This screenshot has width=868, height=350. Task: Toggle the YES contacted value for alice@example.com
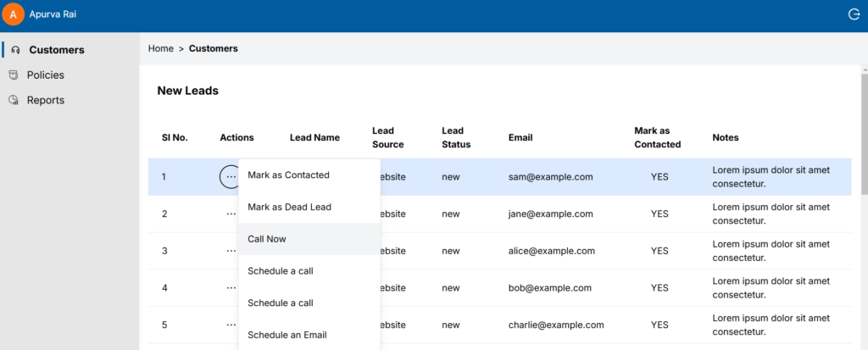click(659, 251)
